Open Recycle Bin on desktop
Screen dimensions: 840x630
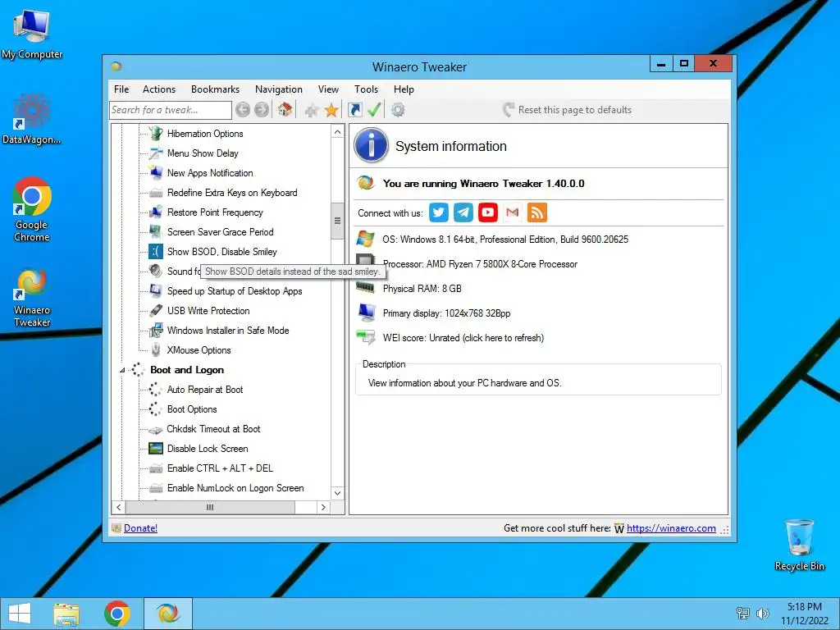(x=799, y=545)
